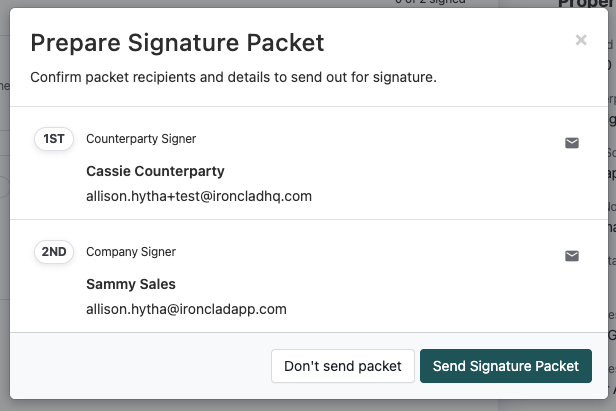The image size is (616, 411).
Task: Click the Confirm packet recipients description text
Action: click(233, 77)
